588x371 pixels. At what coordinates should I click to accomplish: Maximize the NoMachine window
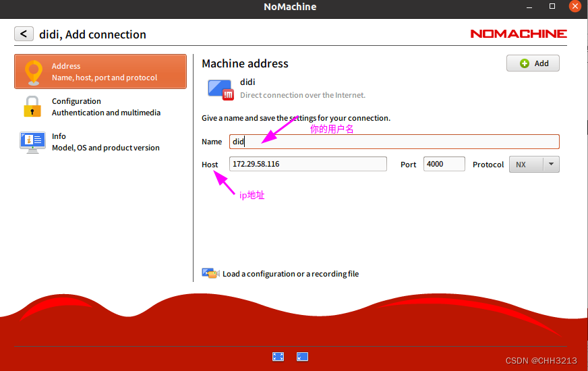click(x=552, y=6)
